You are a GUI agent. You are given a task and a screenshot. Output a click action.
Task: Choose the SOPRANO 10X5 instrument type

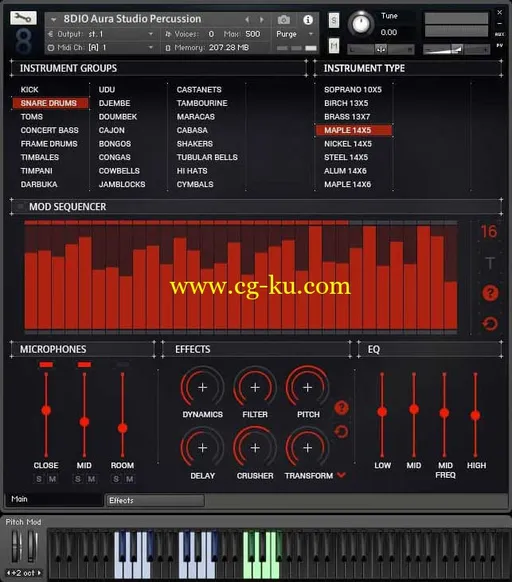(353, 89)
